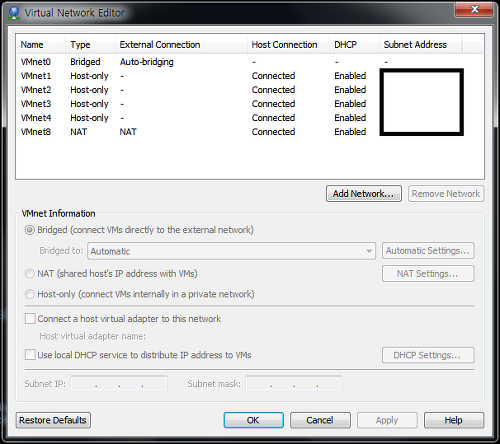The height and width of the screenshot is (444, 500).
Task: Click the Virtual Network Editor title icon
Action: pyautogui.click(x=14, y=13)
